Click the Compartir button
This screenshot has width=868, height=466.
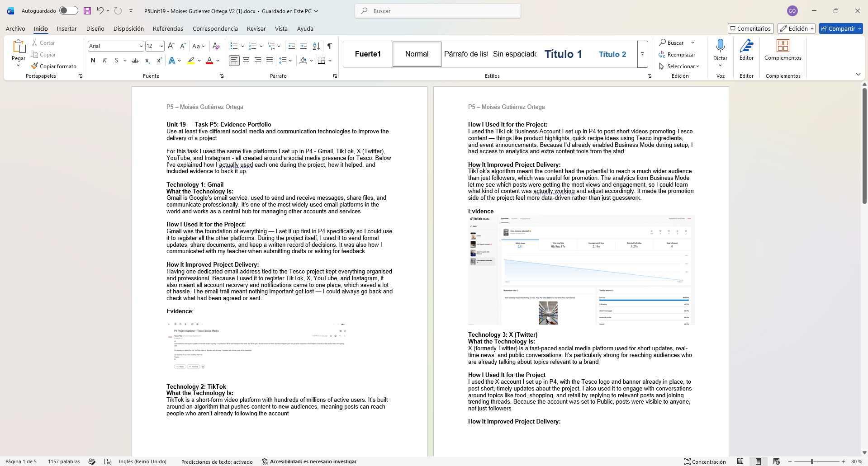[x=841, y=28]
